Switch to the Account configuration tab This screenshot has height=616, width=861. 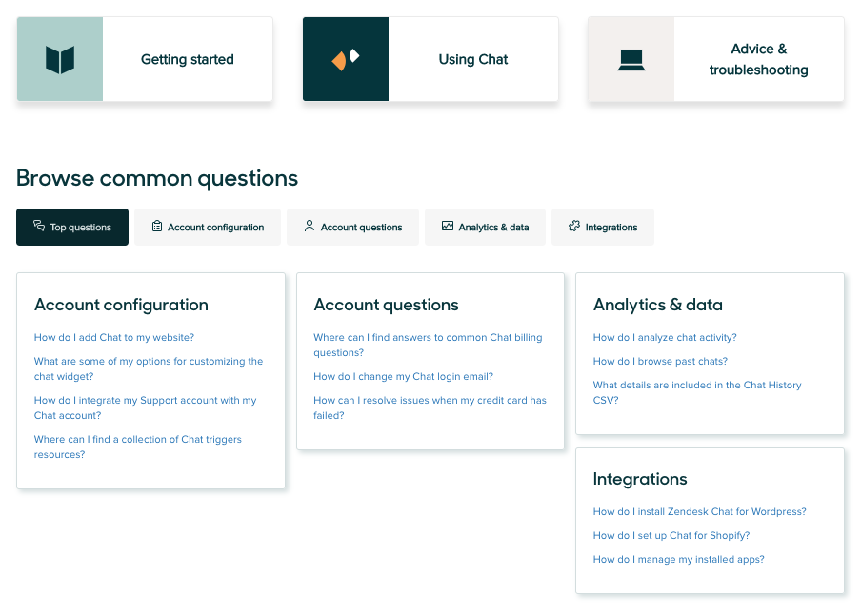pyautogui.click(x=208, y=228)
